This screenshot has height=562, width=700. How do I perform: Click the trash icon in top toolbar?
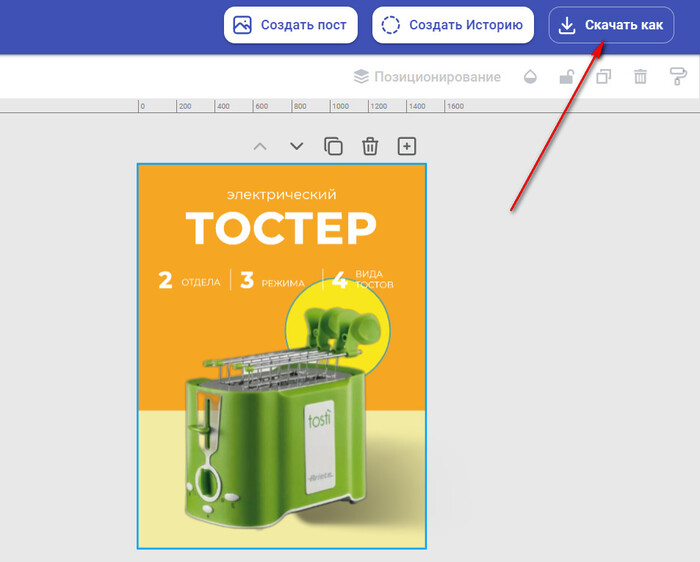641,77
